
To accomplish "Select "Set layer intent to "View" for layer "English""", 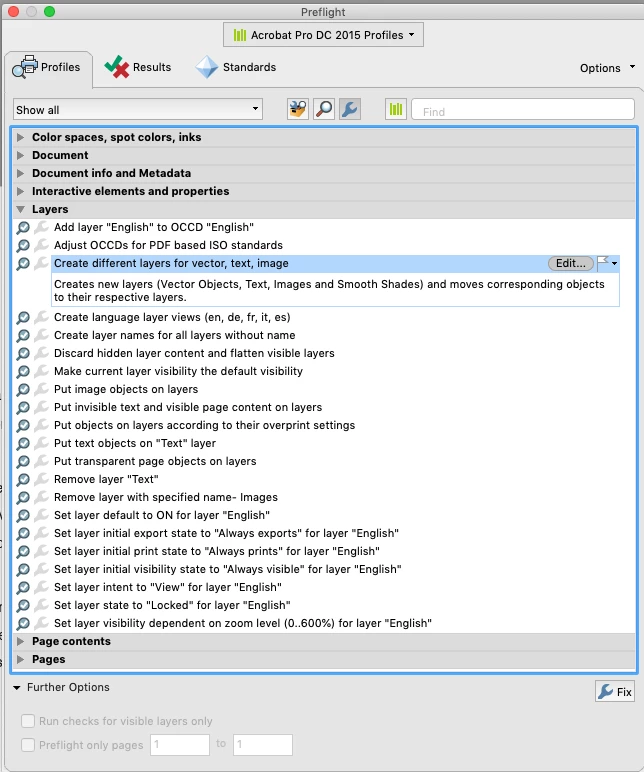I will tap(168, 587).
